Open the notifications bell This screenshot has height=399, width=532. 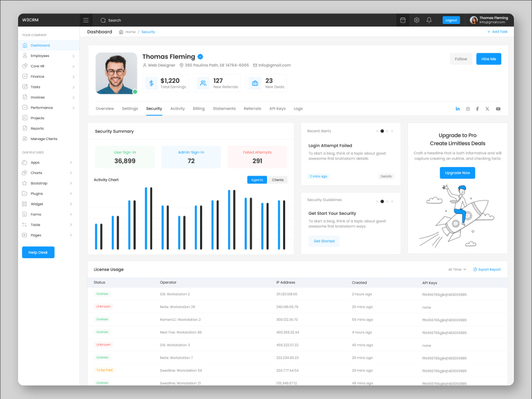click(429, 20)
